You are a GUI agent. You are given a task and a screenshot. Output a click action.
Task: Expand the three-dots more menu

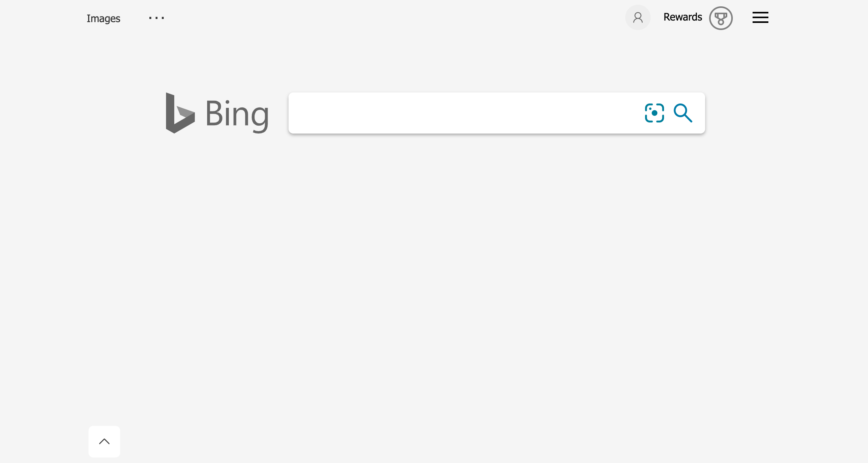click(x=157, y=18)
